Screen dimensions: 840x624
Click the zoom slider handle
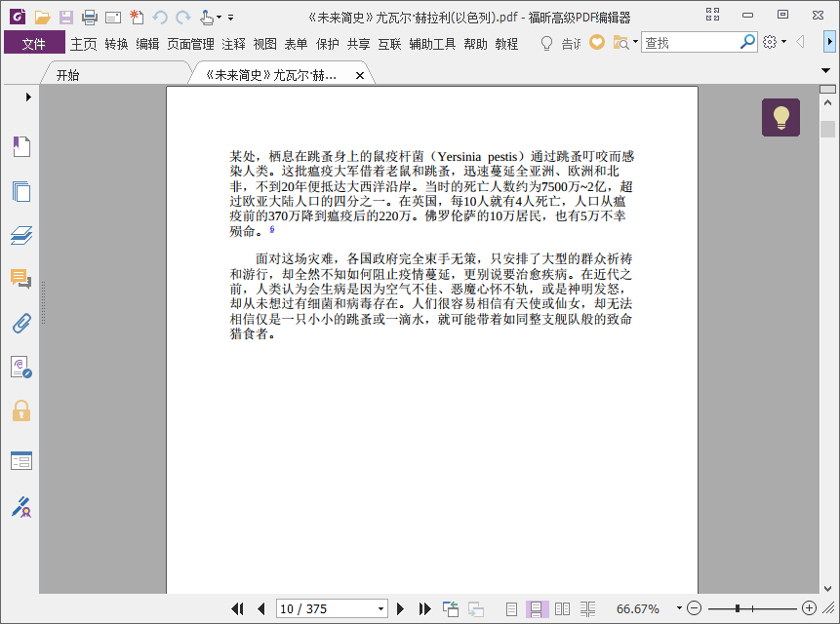[738, 608]
